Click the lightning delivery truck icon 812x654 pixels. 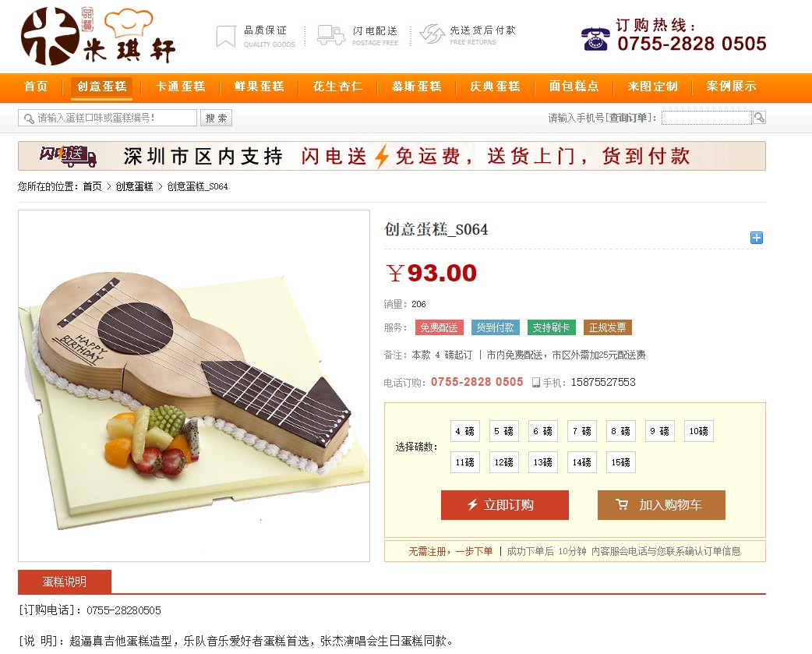(331, 35)
